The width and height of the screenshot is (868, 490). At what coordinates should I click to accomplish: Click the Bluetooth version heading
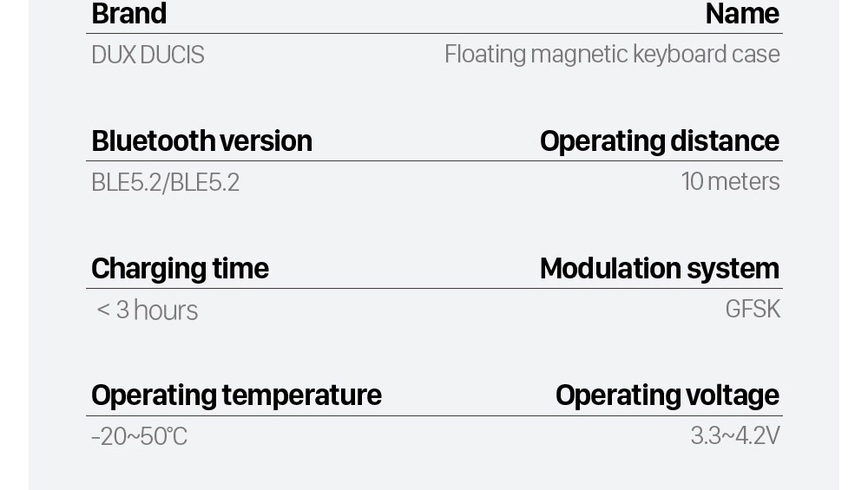[201, 140]
